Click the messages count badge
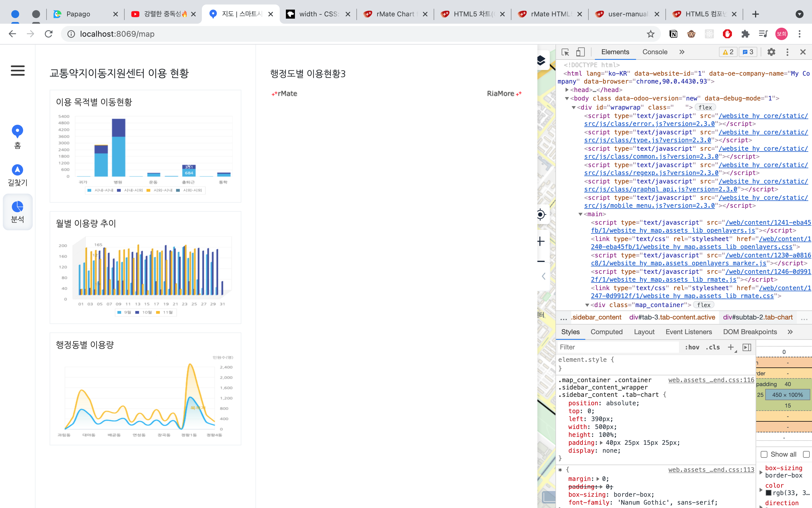812x508 pixels. click(748, 52)
